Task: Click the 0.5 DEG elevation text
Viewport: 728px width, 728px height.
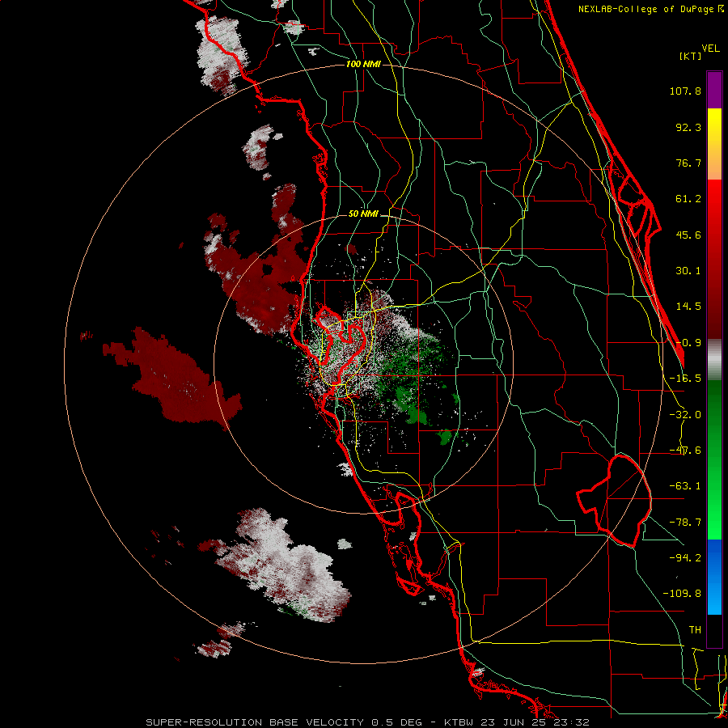Action: (x=396, y=722)
